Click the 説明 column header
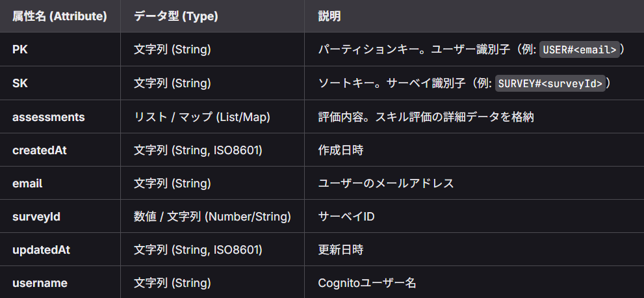Image resolution: width=644 pixels, height=298 pixels. [x=329, y=16]
